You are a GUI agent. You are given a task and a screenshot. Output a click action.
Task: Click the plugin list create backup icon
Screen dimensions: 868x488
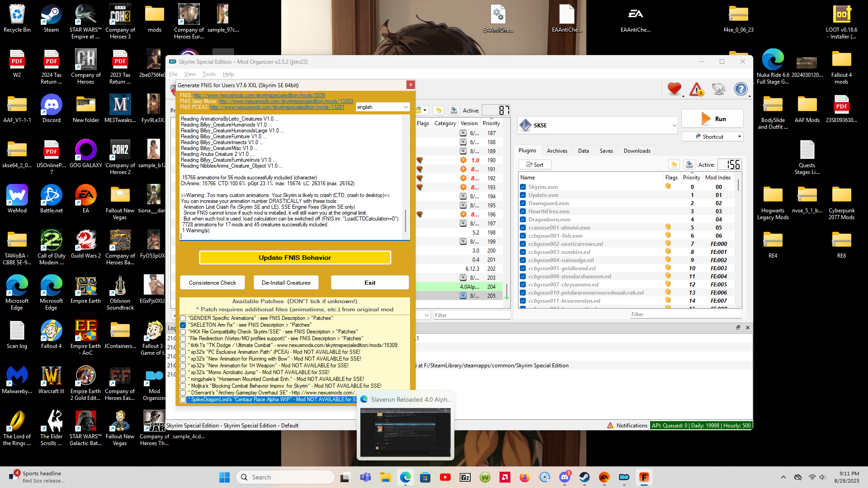pos(689,164)
